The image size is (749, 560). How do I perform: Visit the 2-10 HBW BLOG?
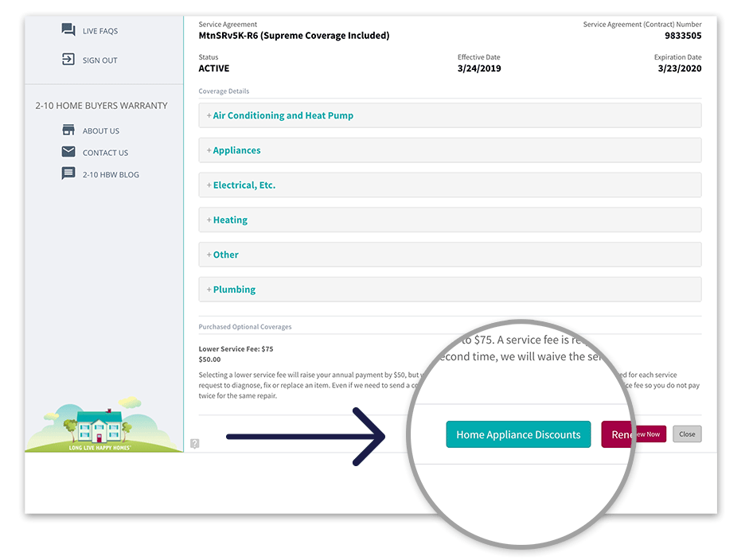111,175
